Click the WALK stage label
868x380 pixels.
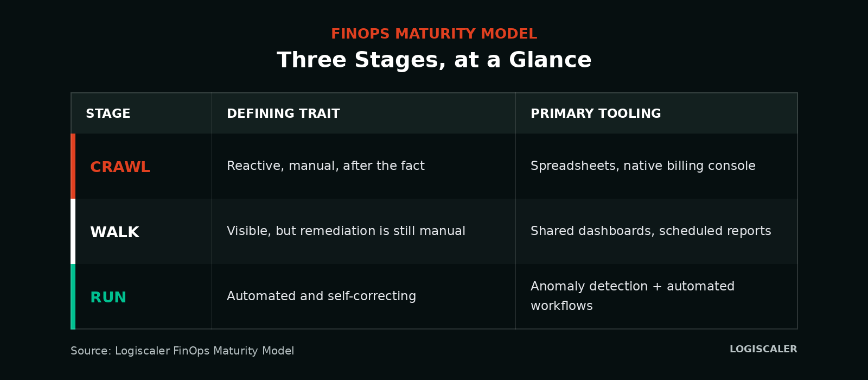[x=114, y=232]
